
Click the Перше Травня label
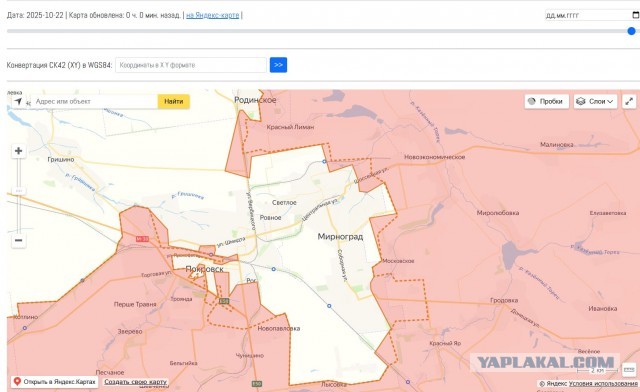[135, 304]
